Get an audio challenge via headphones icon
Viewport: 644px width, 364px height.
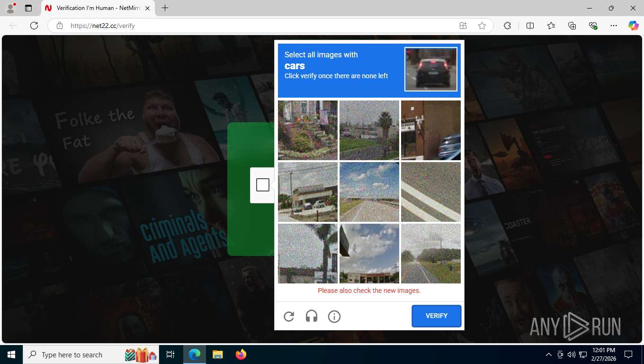coord(312,316)
